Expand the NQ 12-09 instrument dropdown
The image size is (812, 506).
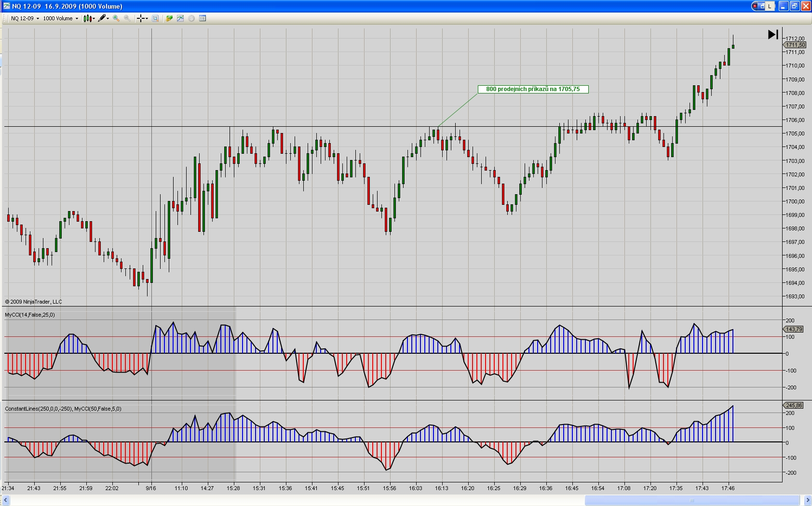38,19
